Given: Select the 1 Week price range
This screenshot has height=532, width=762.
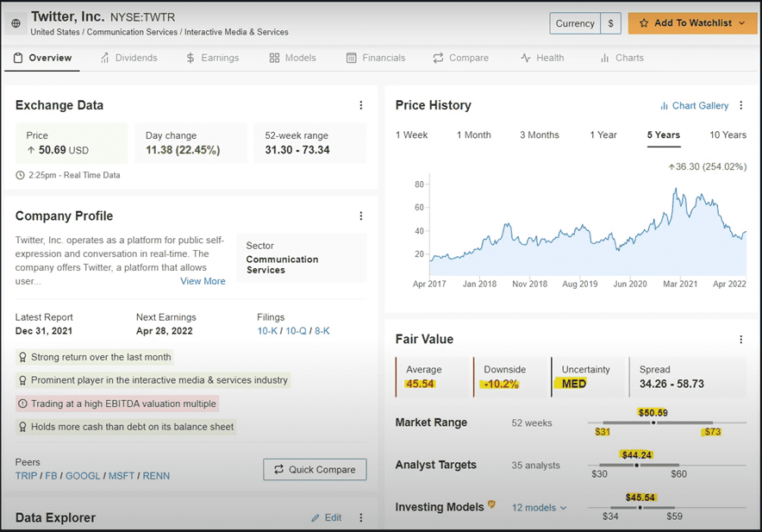Looking at the screenshot, I should coord(411,135).
